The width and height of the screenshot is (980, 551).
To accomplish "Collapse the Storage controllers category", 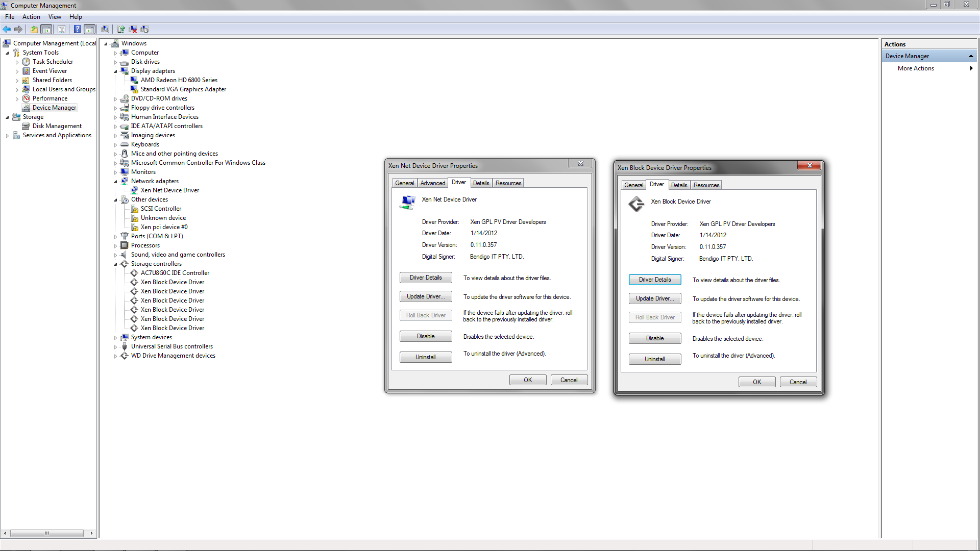I will (115, 264).
